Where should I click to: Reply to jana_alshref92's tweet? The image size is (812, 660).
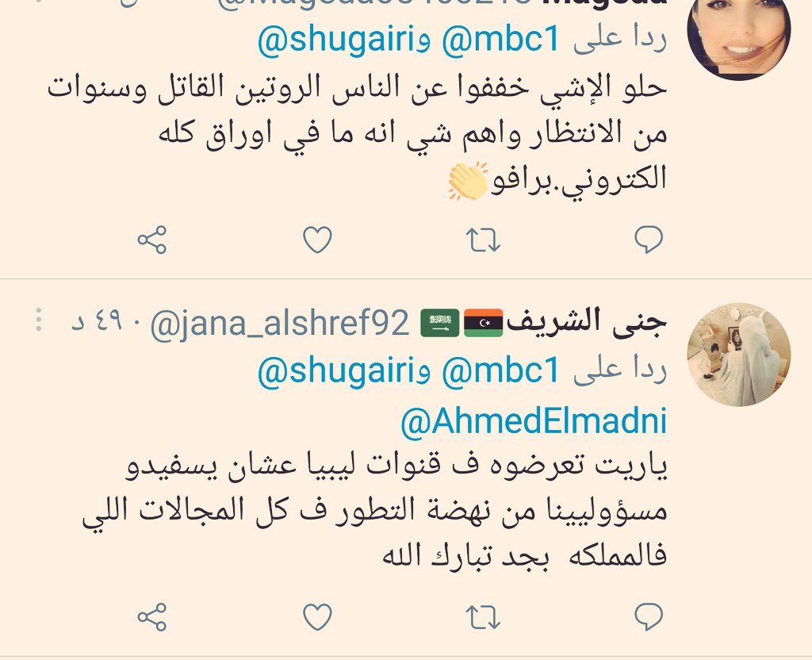pos(649,617)
